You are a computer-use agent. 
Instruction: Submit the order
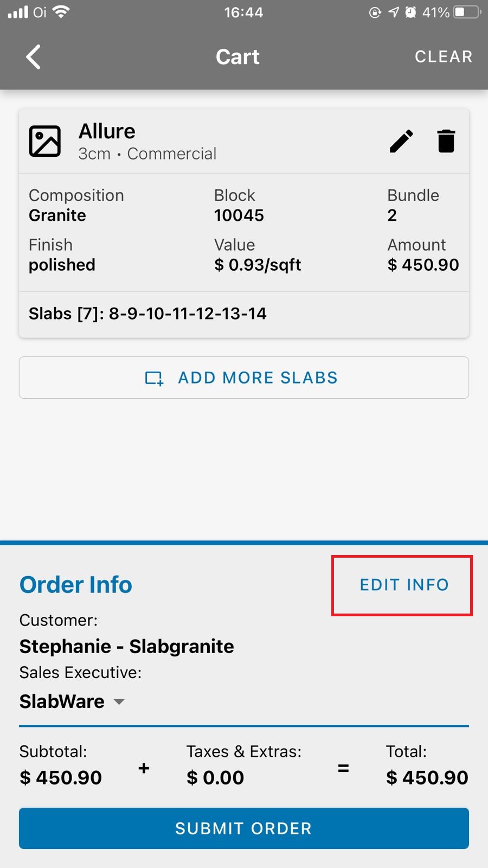click(x=244, y=828)
